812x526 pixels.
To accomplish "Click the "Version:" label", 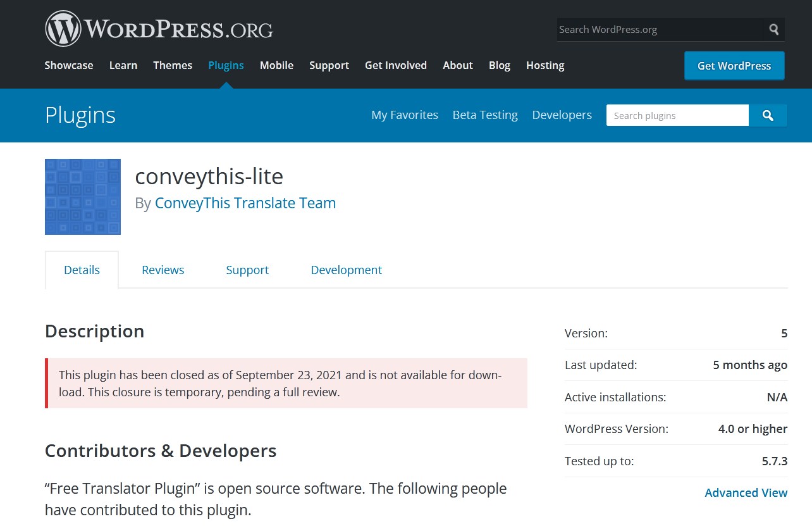I will click(x=586, y=333).
